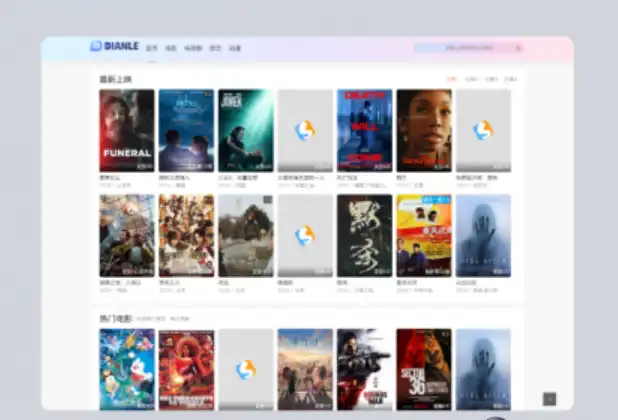Open the armed gunman poster in hot movies
Image resolution: width=618 pixels, height=420 pixels.
[x=364, y=368]
